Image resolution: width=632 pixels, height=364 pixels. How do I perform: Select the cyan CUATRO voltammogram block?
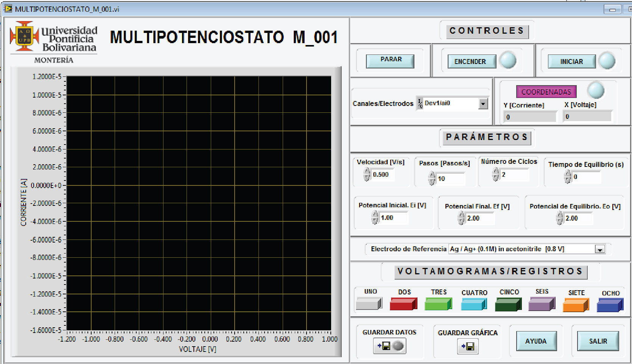click(x=473, y=304)
